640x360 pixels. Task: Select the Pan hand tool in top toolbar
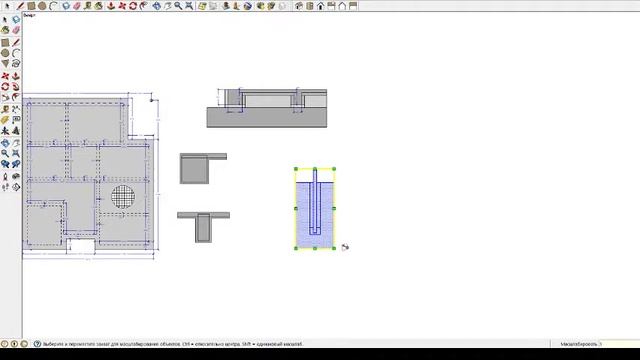(x=167, y=6)
